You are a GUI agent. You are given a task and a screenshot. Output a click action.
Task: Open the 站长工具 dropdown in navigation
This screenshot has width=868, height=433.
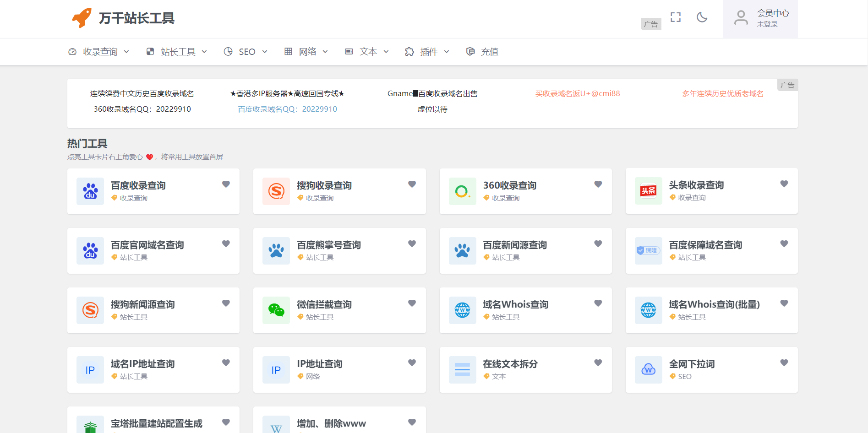[177, 52]
